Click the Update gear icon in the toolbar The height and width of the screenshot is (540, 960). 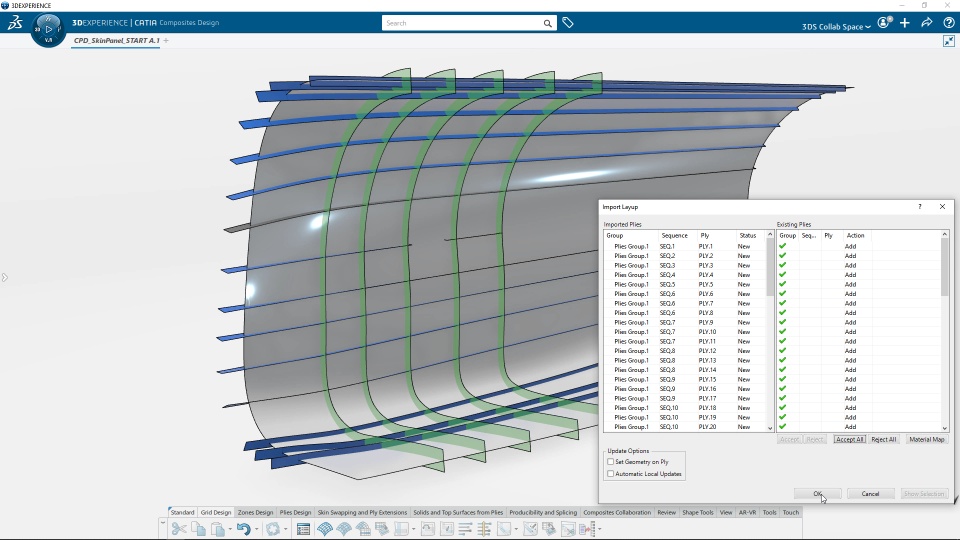(x=272, y=529)
